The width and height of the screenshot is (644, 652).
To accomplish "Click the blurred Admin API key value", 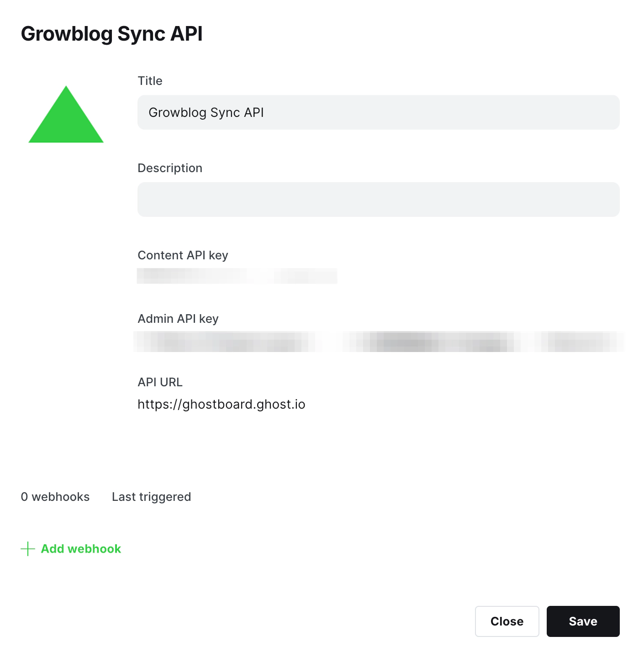I will (x=379, y=342).
